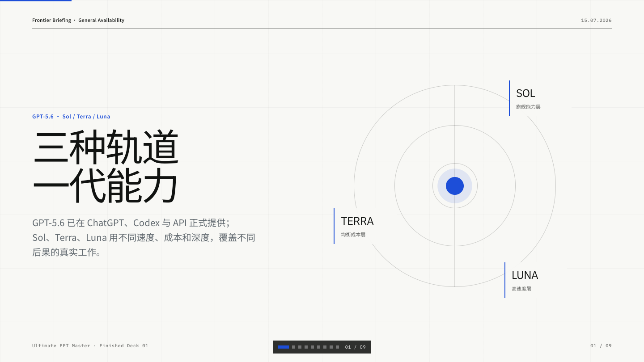Click the caption "高速度层"

(521, 289)
